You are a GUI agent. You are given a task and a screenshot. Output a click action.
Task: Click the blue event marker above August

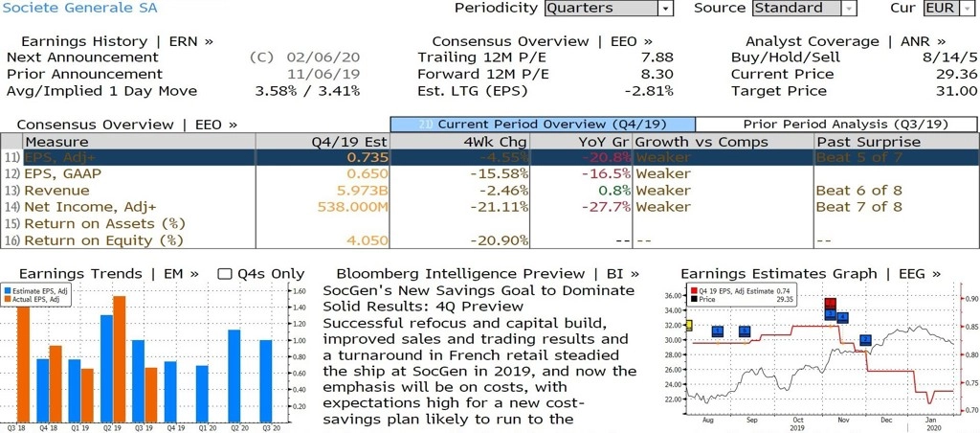[718, 331]
